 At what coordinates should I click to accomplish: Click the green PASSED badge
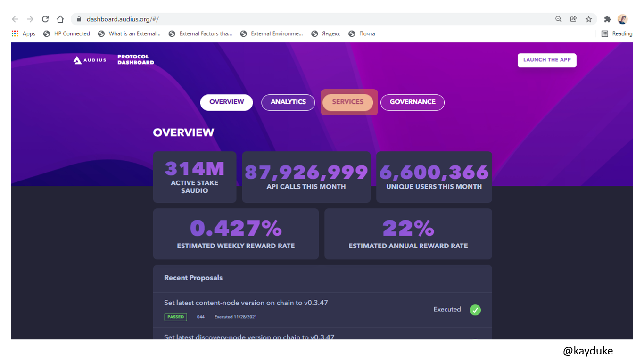[176, 317]
